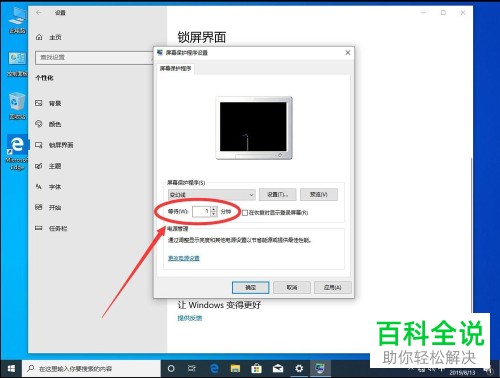Image resolution: width=500 pixels, height=378 pixels.
Task: Toggle the show logon screen on resume checkbox
Action: click(245, 213)
